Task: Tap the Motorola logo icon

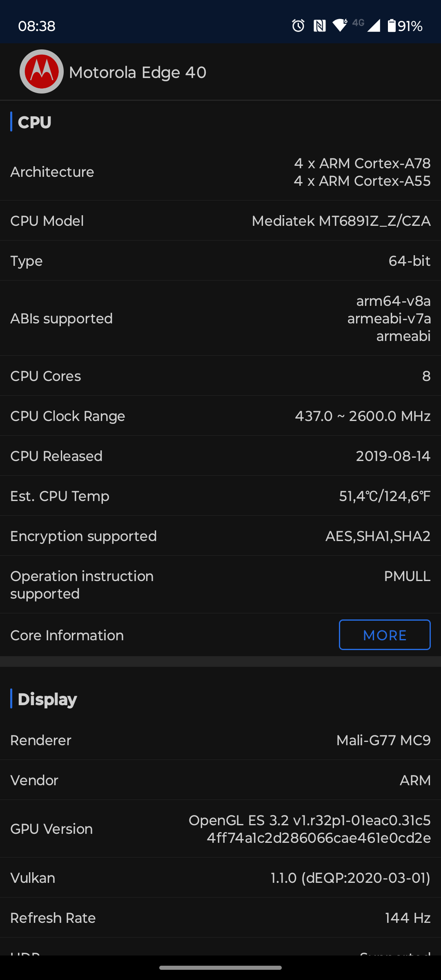Action: coord(42,71)
